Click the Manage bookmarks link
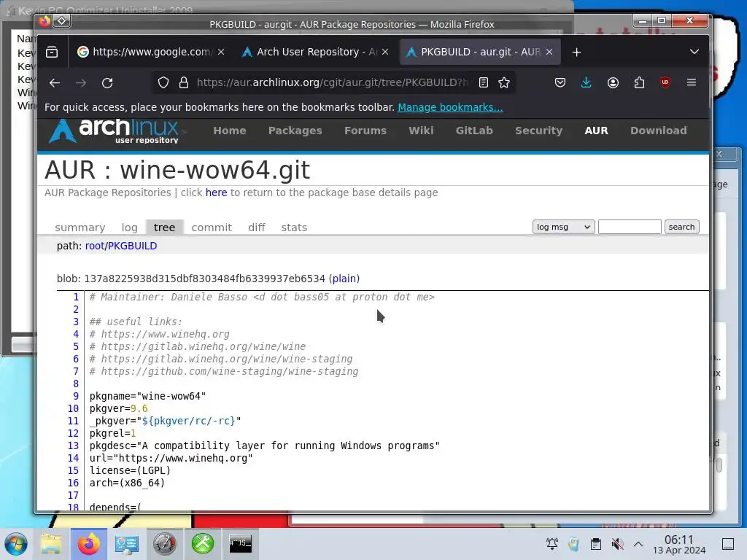Image resolution: width=747 pixels, height=560 pixels. (450, 107)
